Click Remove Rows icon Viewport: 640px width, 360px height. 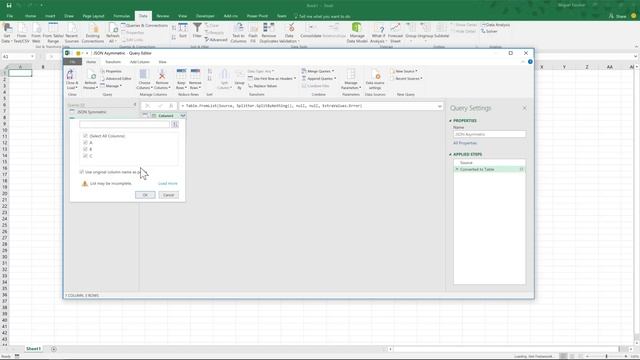coord(195,75)
